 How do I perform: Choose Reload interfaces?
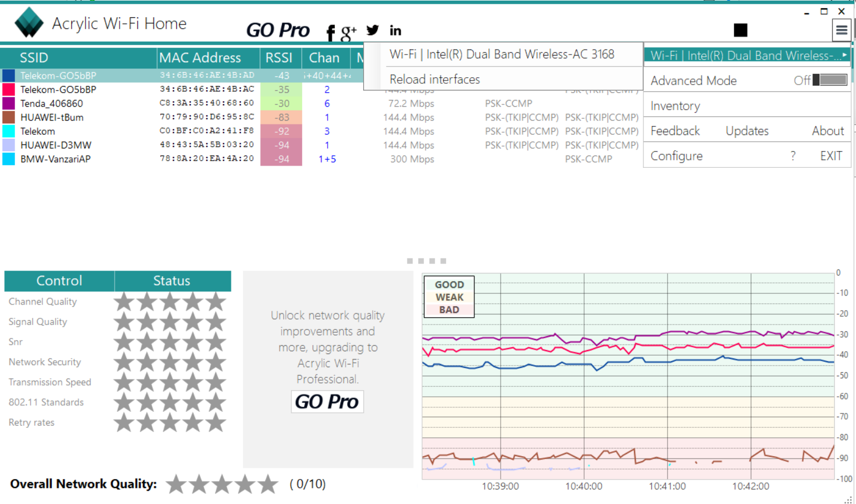pos(434,79)
